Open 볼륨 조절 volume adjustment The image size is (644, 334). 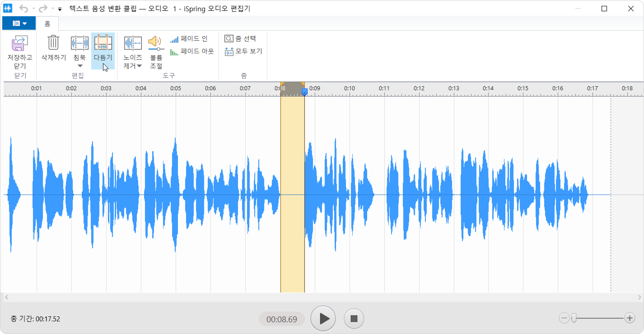tap(156, 52)
